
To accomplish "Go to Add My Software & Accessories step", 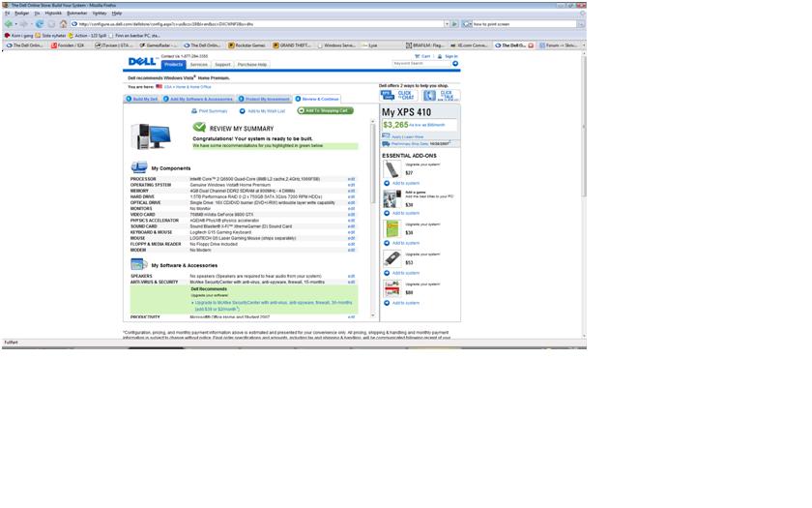I will pos(198,99).
